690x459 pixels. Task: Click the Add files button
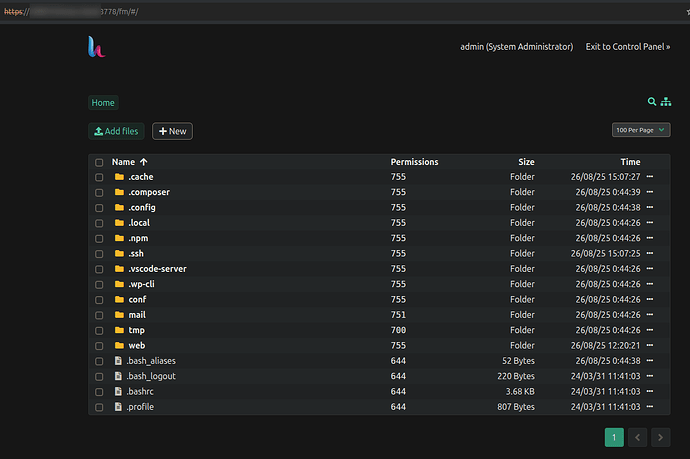[x=116, y=131]
